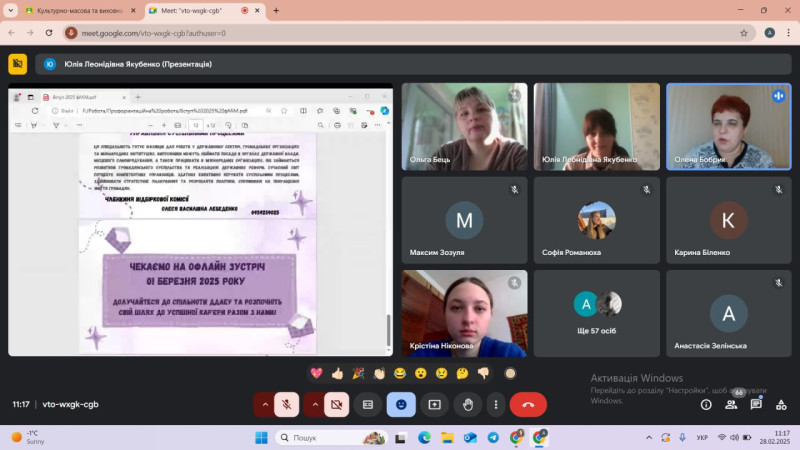The height and width of the screenshot is (450, 800).
Task: Expand video settings arrow beside camera
Action: (315, 404)
